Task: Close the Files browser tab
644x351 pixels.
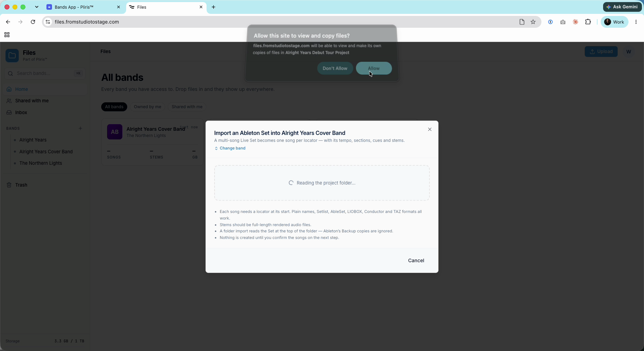Action: click(x=201, y=7)
